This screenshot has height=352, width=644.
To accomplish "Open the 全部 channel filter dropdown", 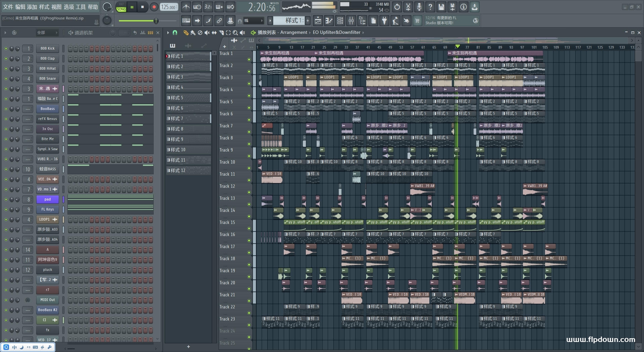I will pos(47,33).
